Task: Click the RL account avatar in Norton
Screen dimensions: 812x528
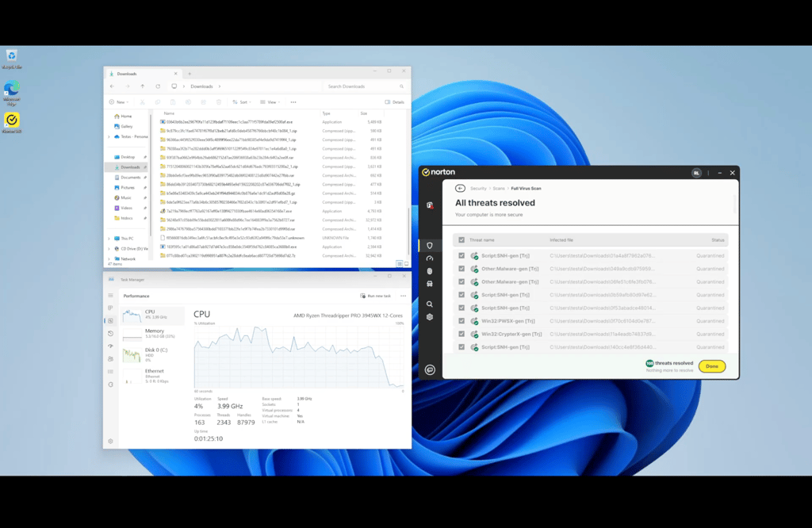Action: pyautogui.click(x=696, y=173)
